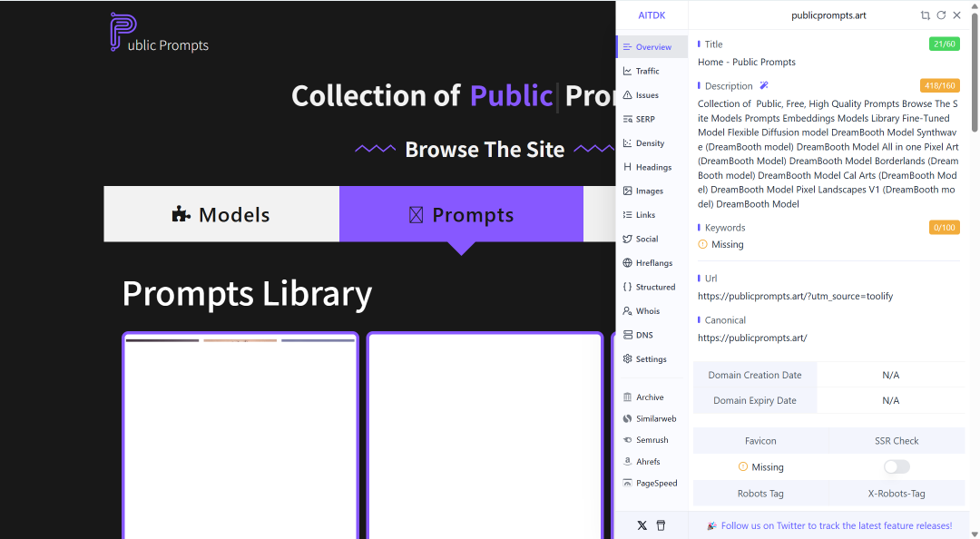Click the Hreflangs globe icon
Image resolution: width=980 pixels, height=539 pixels.
(628, 262)
